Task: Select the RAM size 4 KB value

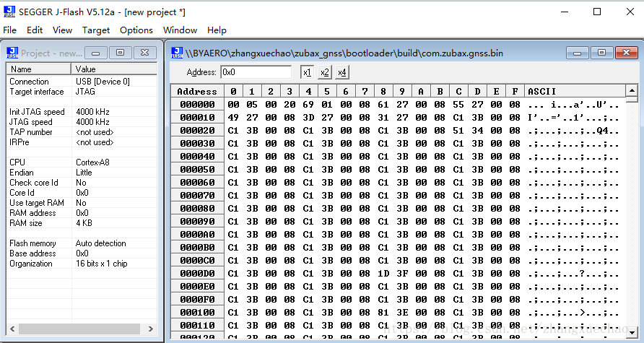Action: (x=84, y=223)
